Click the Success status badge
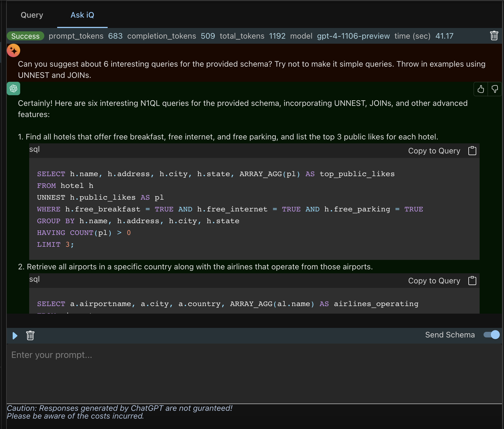 tap(26, 36)
